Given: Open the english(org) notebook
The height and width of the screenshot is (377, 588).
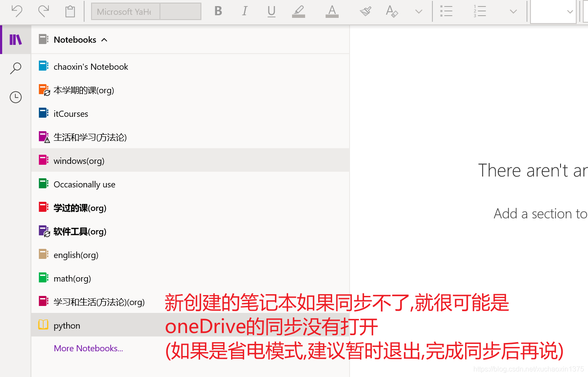Looking at the screenshot, I should tap(190, 255).
